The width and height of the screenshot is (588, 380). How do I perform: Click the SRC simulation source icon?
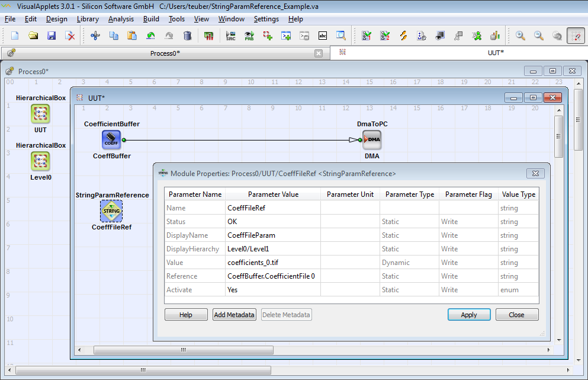coord(231,36)
